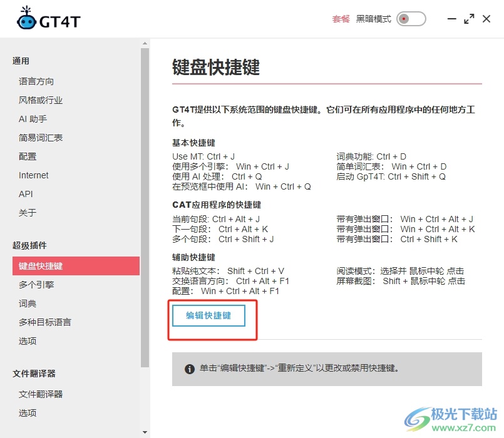Screen dimensions: 504x438
Task: Click 使用多个引擎 shortcut line
Action: coord(230,166)
